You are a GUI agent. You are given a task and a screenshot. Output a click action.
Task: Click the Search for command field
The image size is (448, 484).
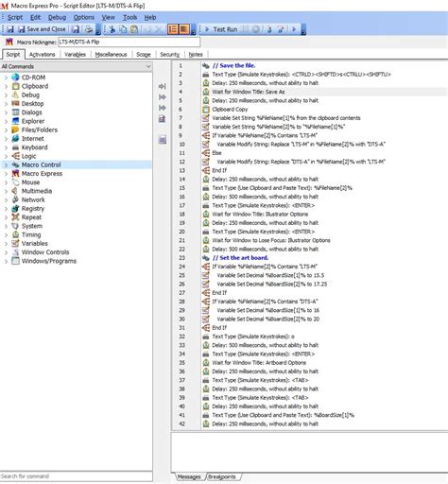76,476
